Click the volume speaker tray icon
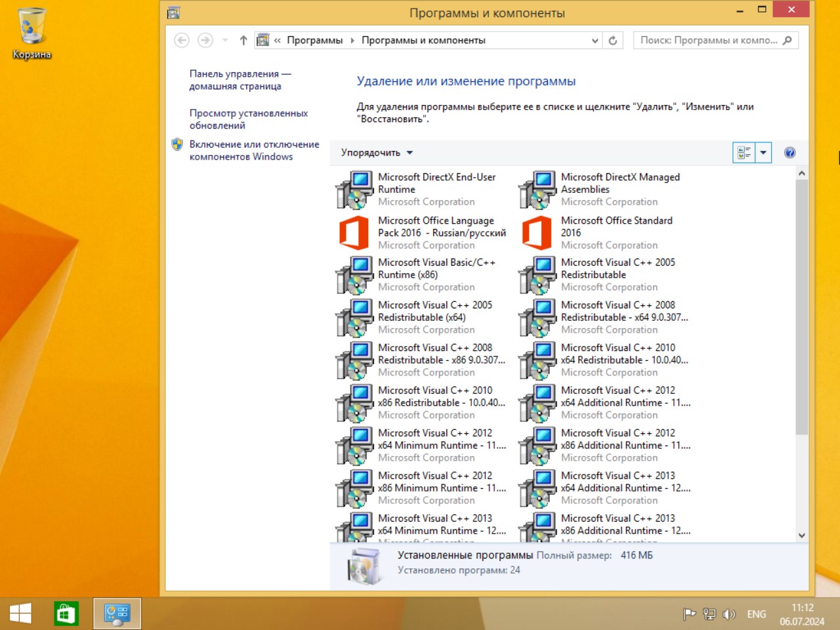This screenshot has height=630, width=840. click(x=729, y=614)
